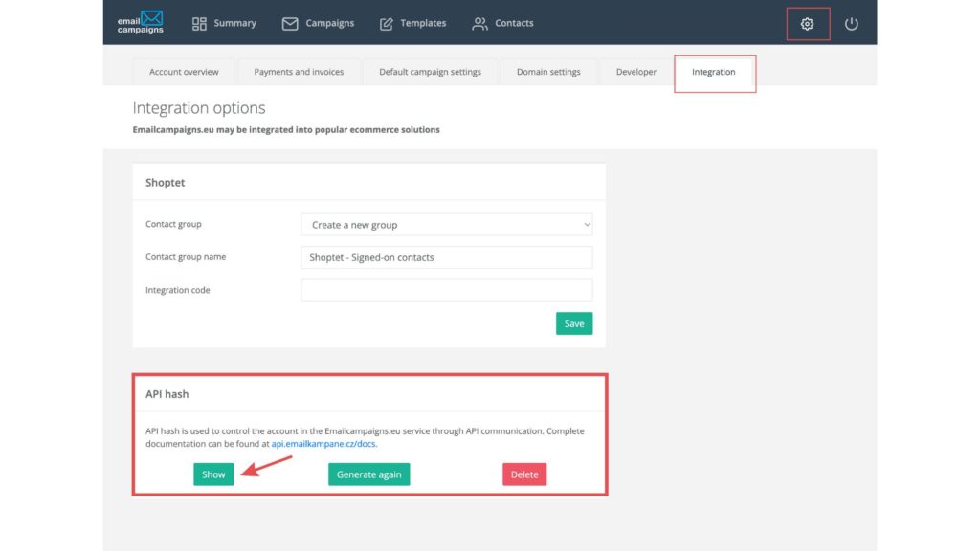980x551 pixels.
Task: Click the Templates edit icon
Action: tap(387, 24)
